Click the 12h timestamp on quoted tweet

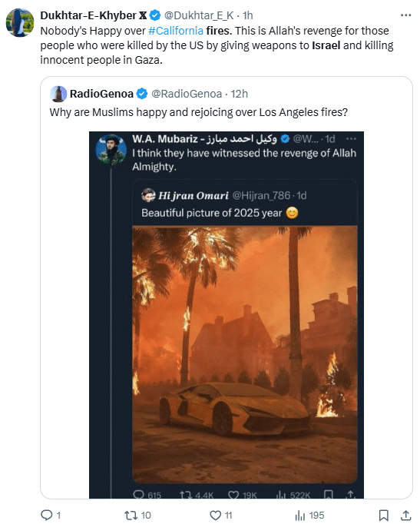click(x=240, y=94)
